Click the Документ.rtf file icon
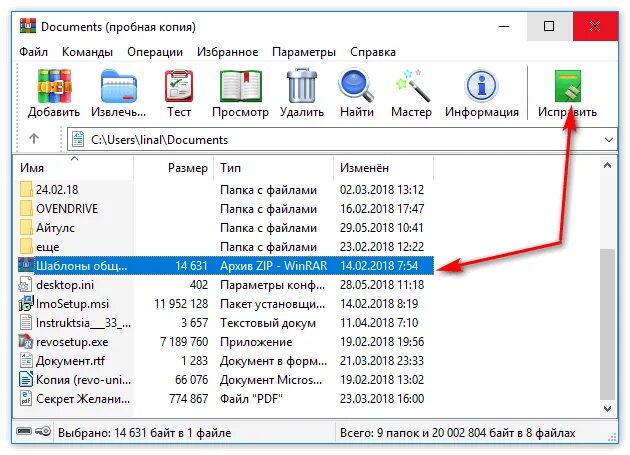Screen dimensions: 630x455 [x=26, y=361]
